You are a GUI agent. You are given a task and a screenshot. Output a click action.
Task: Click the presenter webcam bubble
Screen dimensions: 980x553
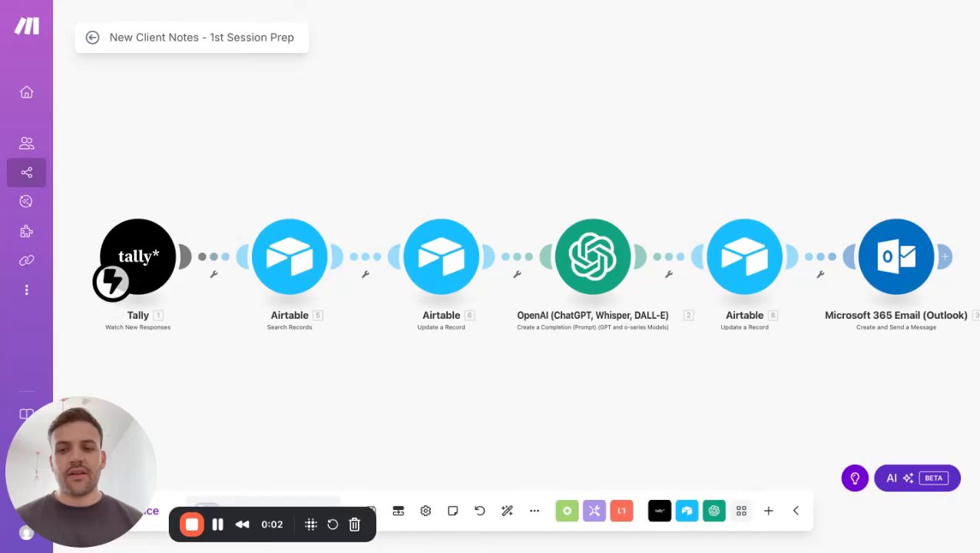click(x=80, y=472)
